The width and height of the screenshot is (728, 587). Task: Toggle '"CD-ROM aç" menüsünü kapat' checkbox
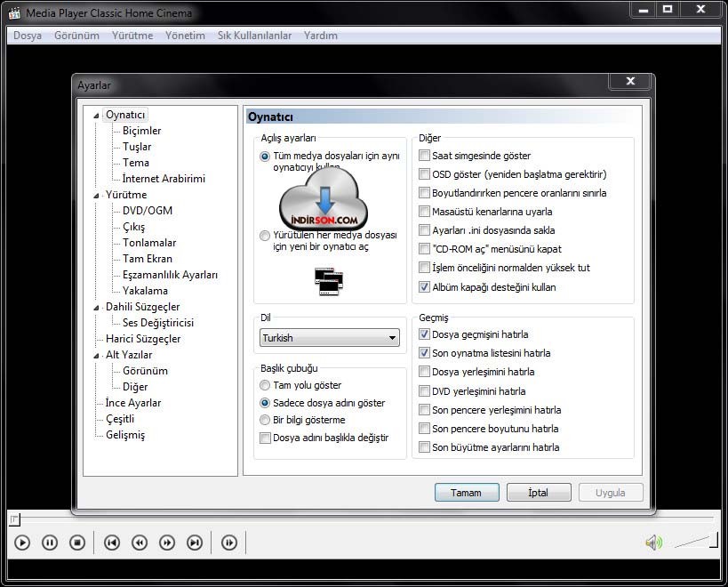pyautogui.click(x=424, y=248)
